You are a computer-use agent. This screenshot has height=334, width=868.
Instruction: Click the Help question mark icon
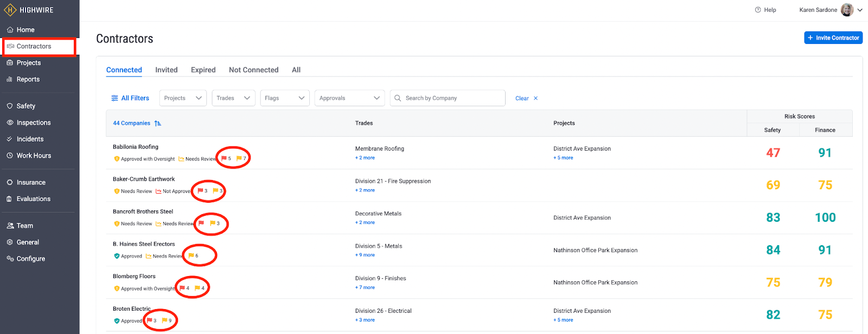click(x=758, y=10)
